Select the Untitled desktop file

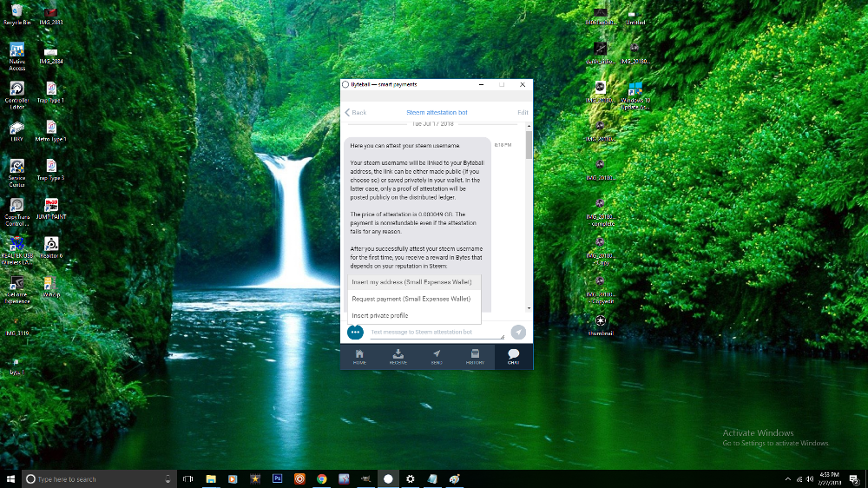coord(635,16)
